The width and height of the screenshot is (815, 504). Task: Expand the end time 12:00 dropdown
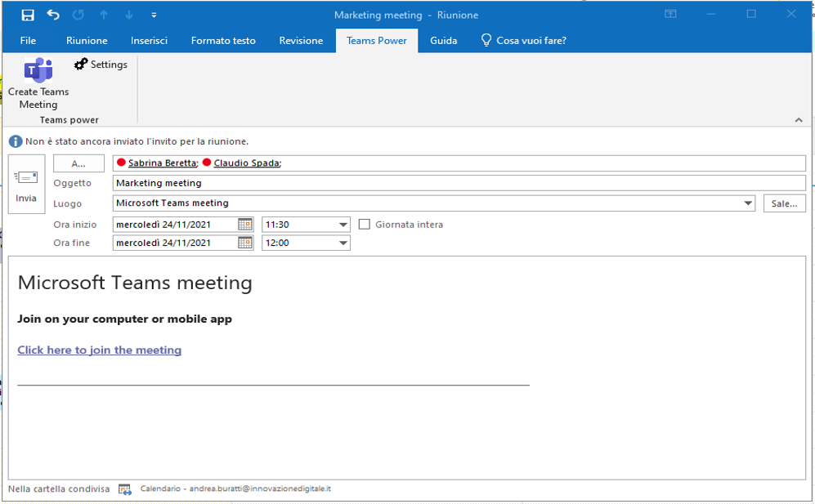click(x=343, y=243)
